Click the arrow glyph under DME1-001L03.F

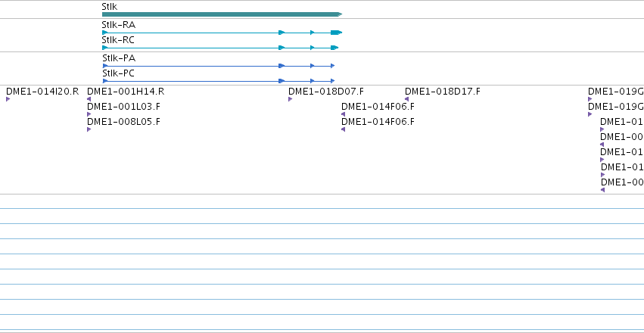(89, 114)
